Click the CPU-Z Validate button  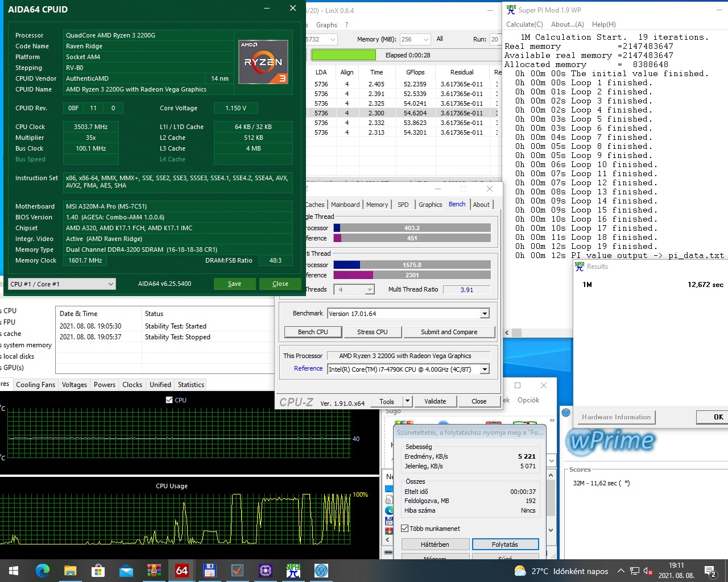click(x=435, y=401)
